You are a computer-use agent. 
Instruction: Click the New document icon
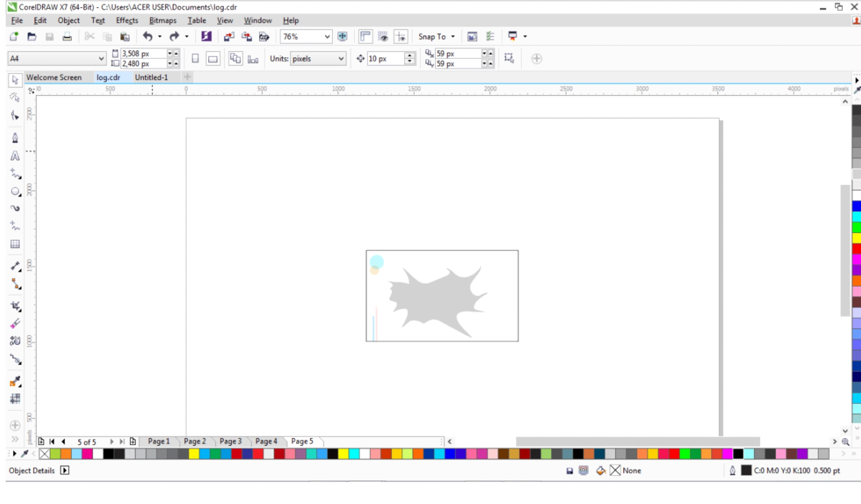pyautogui.click(x=14, y=36)
